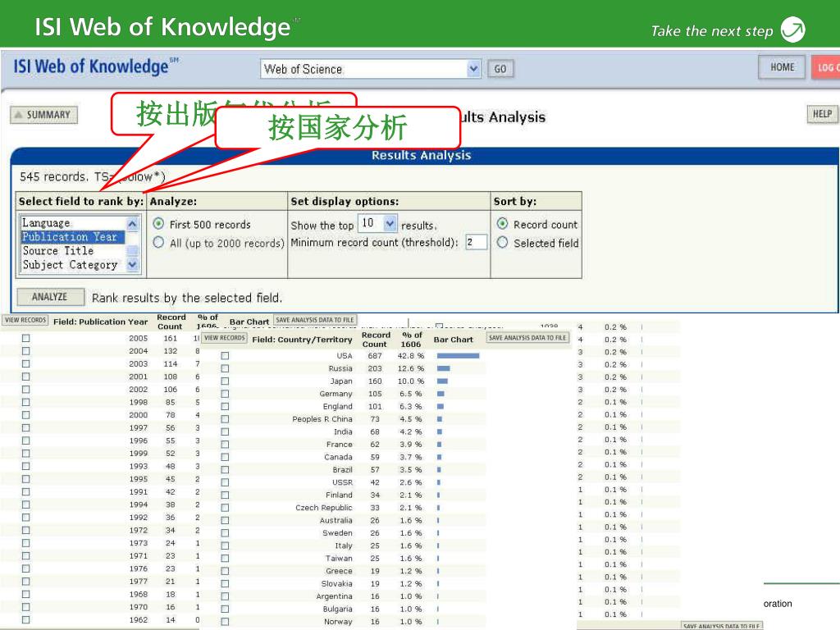Screen dimensions: 840x630
Task: Save Publication Year analysis data to file
Action: [x=315, y=320]
